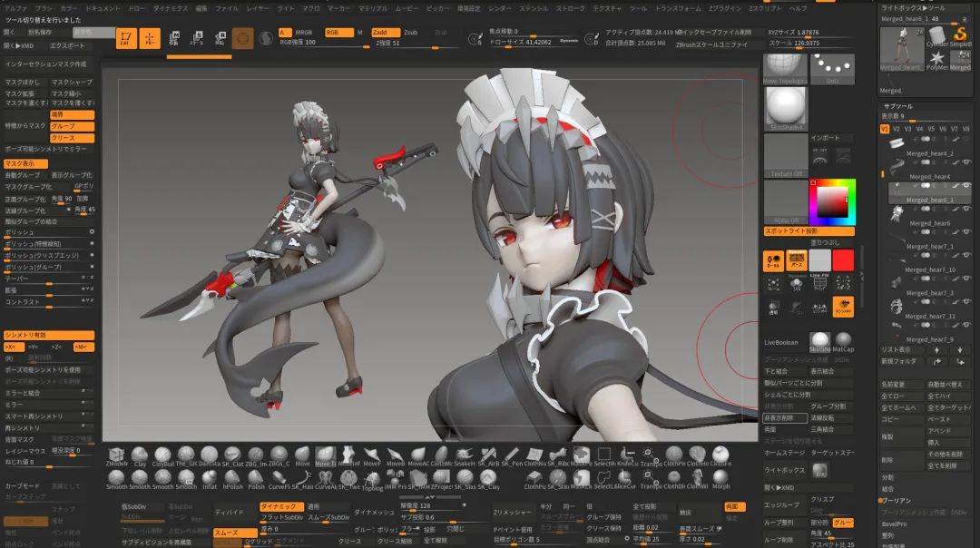Image resolution: width=980 pixels, height=548 pixels.
Task: Pick the CurveAlpha brush
Action: pos(326,480)
